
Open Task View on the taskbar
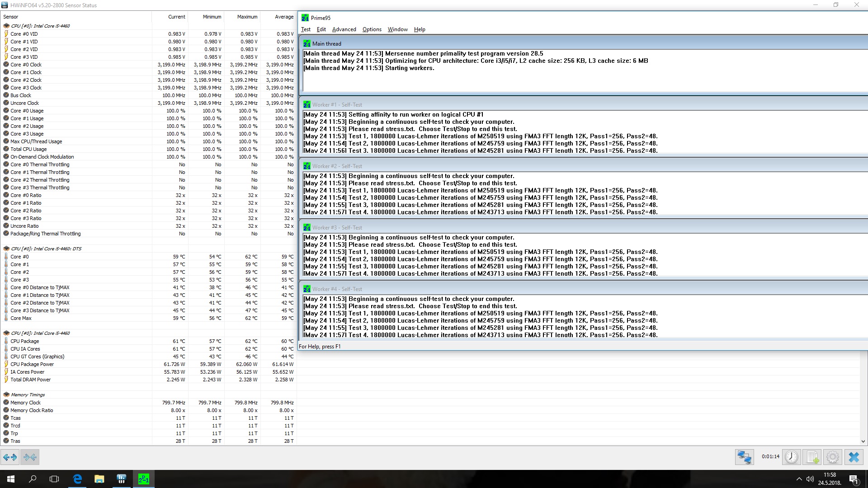click(x=54, y=479)
